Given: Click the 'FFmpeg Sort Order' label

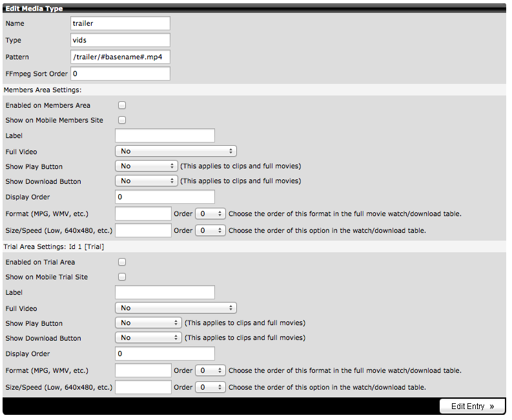Looking at the screenshot, I should (x=37, y=74).
